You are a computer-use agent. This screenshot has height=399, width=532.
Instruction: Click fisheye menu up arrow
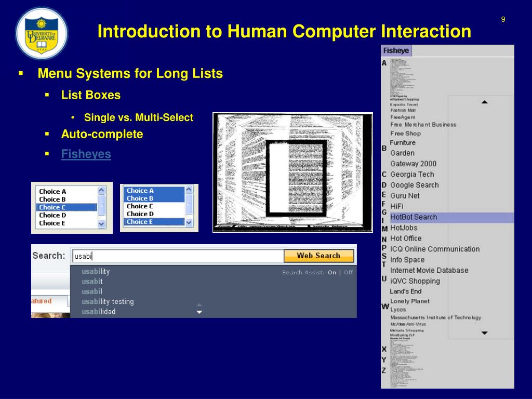(x=485, y=102)
